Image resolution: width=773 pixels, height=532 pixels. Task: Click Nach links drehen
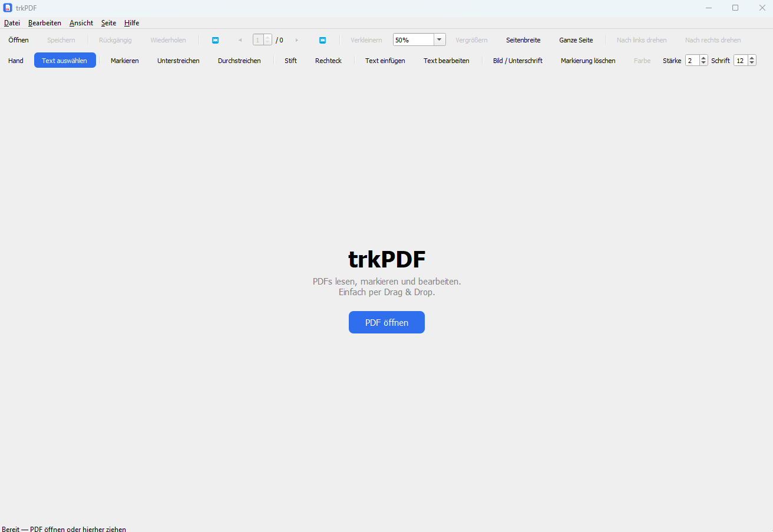pyautogui.click(x=642, y=40)
